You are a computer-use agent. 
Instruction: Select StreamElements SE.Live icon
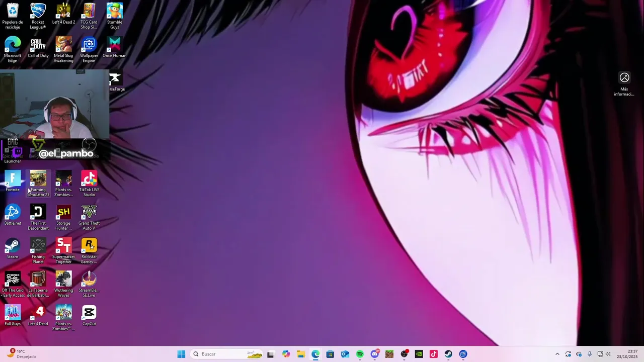89,285
